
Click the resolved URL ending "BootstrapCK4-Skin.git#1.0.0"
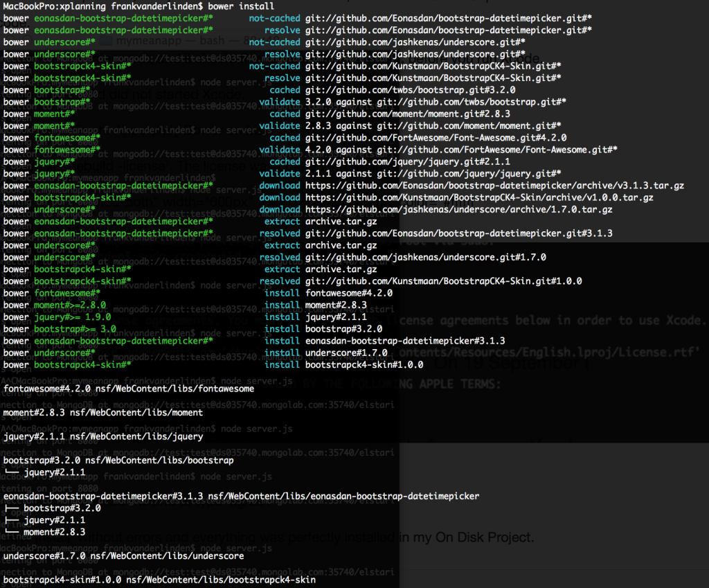point(444,281)
